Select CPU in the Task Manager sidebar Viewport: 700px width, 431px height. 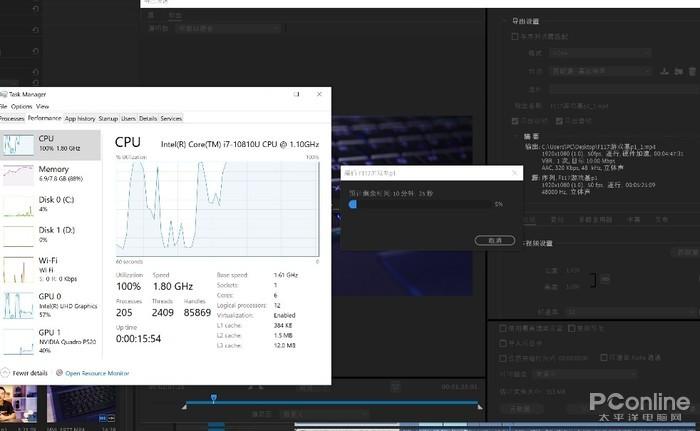click(x=50, y=145)
